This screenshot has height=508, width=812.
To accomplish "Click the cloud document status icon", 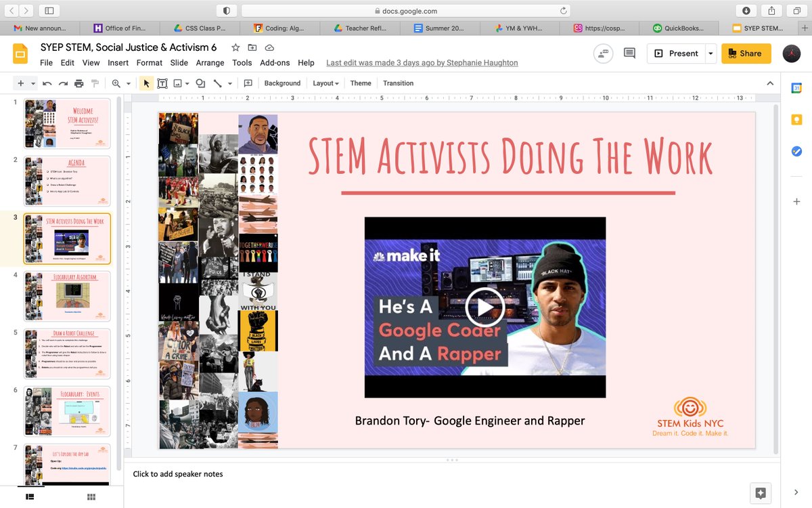I will 269,47.
